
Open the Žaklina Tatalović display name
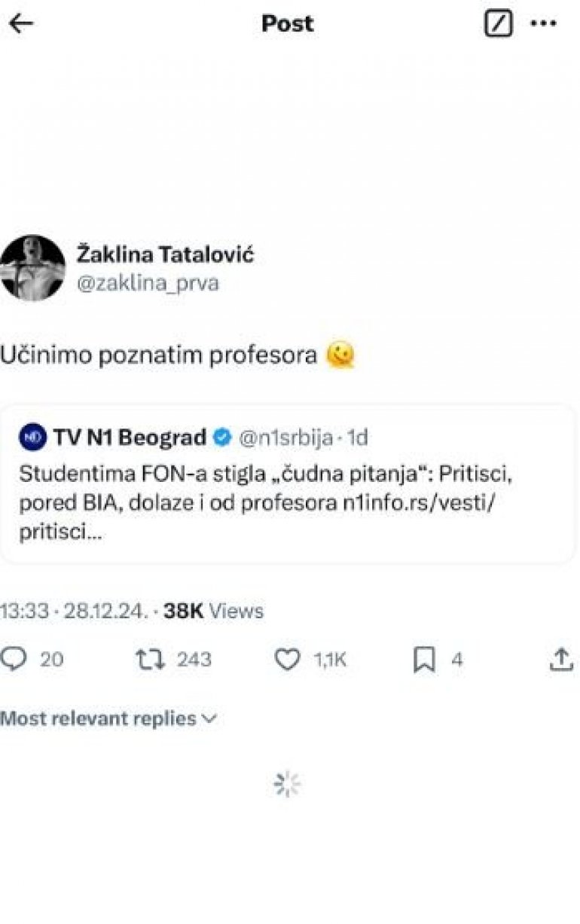coord(165,255)
